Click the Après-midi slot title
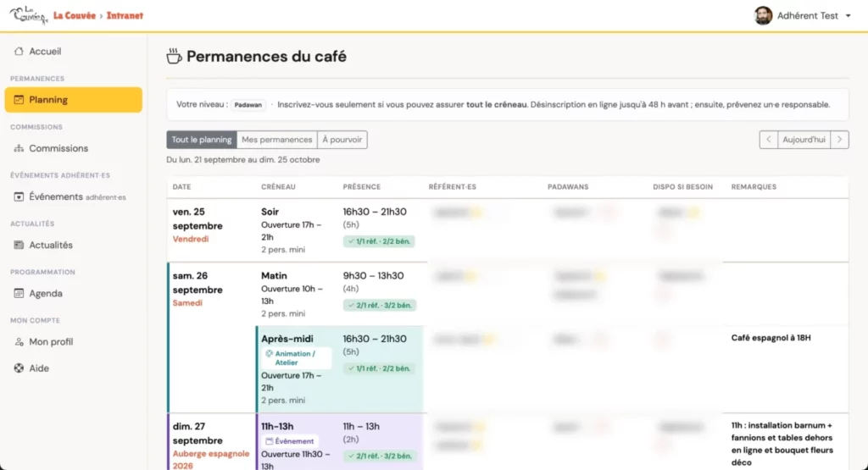This screenshot has height=470, width=868. [x=287, y=339]
